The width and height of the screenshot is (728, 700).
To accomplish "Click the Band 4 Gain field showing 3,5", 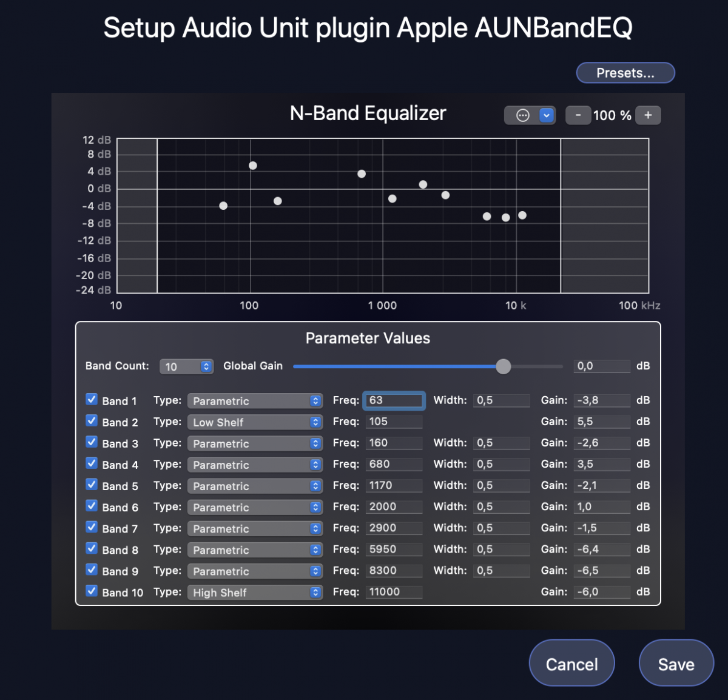I will 602,464.
